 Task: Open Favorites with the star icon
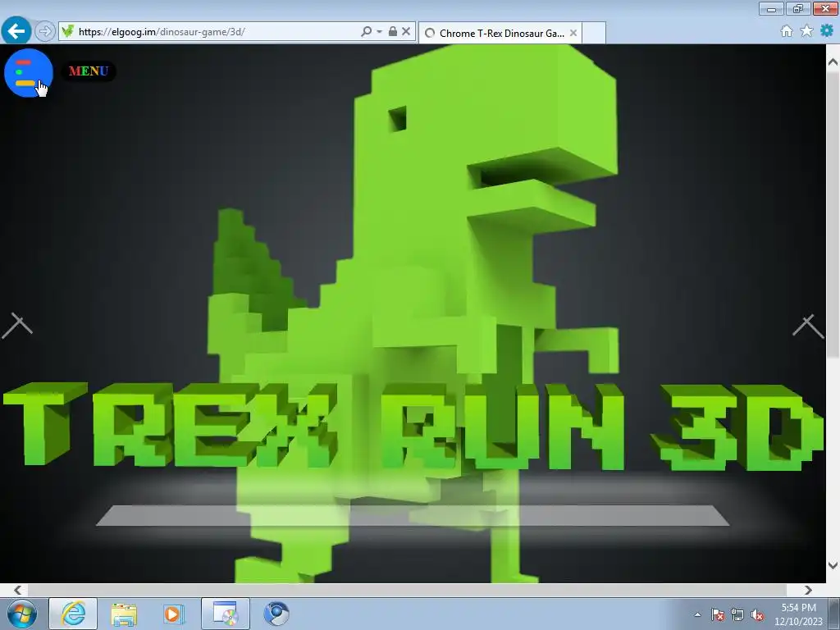click(x=806, y=31)
